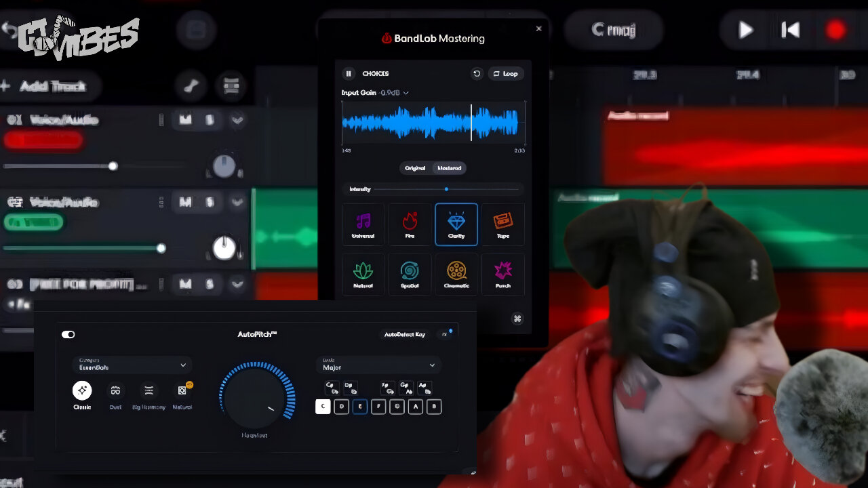Image resolution: width=868 pixels, height=488 pixels.
Task: Toggle the A note key
Action: click(416, 407)
